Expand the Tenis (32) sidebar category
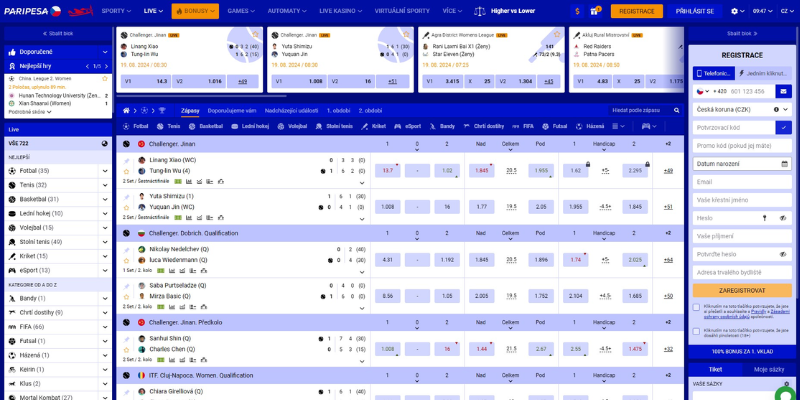800x400 pixels. point(105,185)
